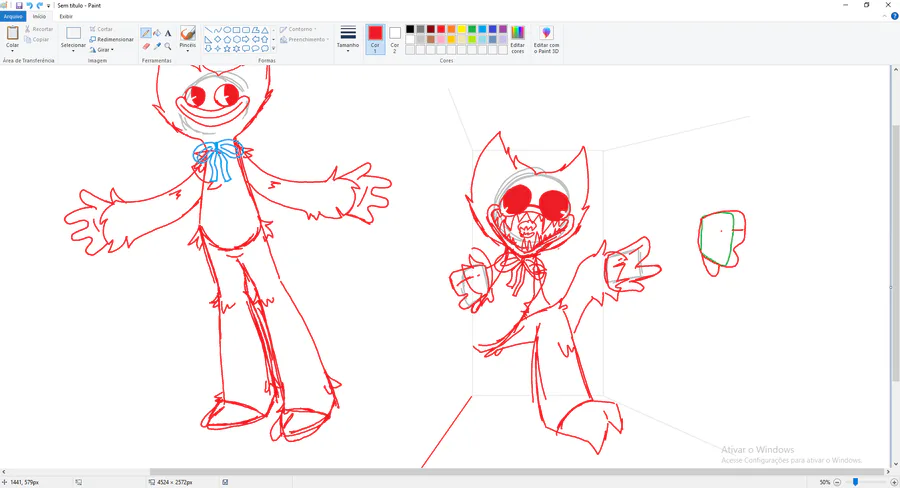
Task: Click the Recortar cut button
Action: (38, 29)
